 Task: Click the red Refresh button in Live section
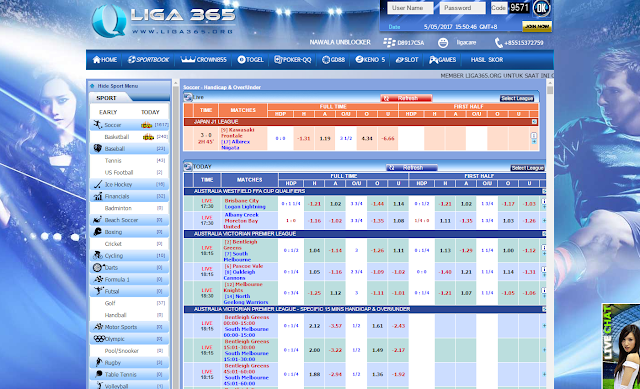pyautogui.click(x=406, y=98)
